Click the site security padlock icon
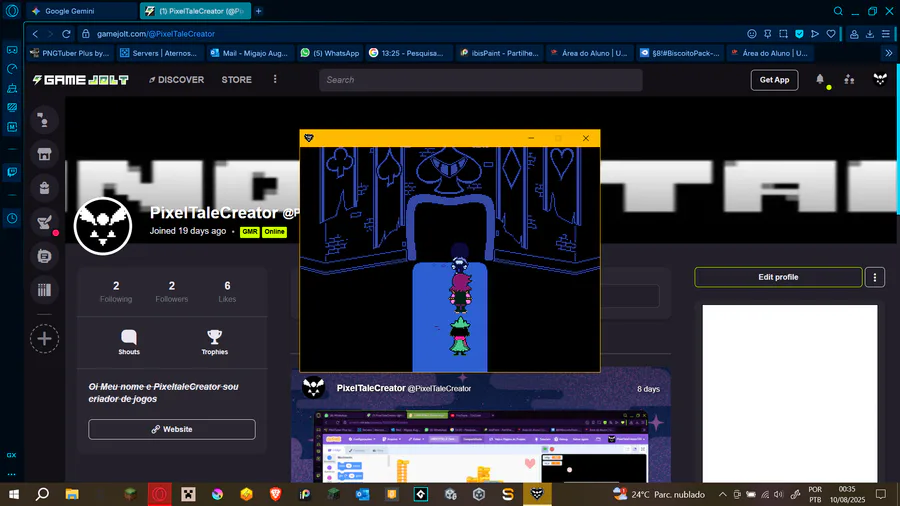The width and height of the screenshot is (900, 506). coord(86,34)
